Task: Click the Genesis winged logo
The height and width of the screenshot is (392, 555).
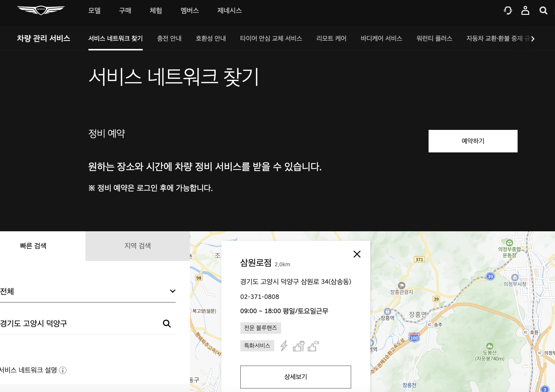Action: tap(41, 10)
